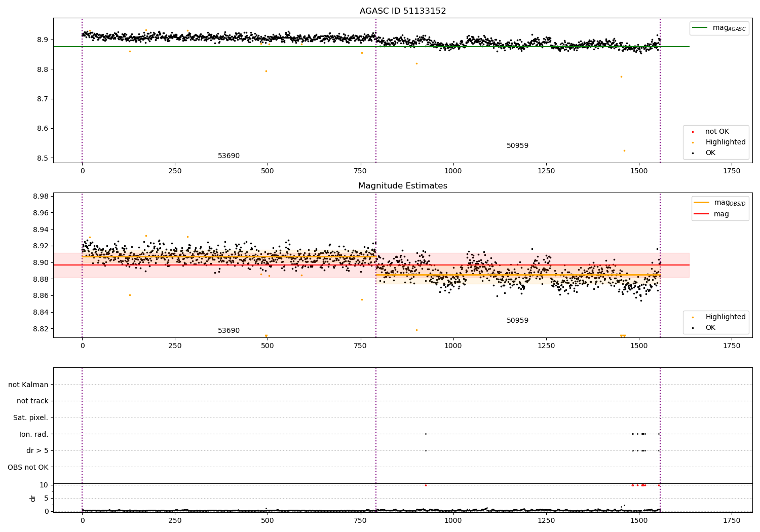Click the 8.94 tick on middle plot
The height and width of the screenshot is (532, 760).
(41, 230)
